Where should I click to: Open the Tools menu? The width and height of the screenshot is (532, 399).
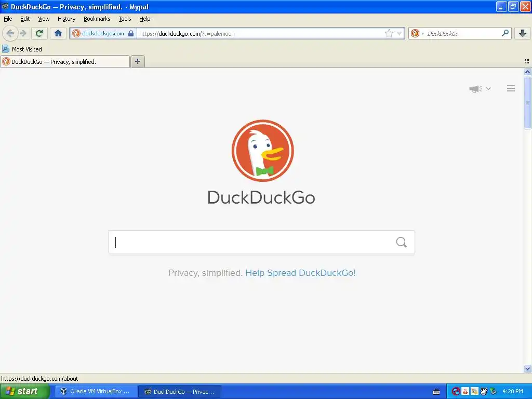point(125,19)
